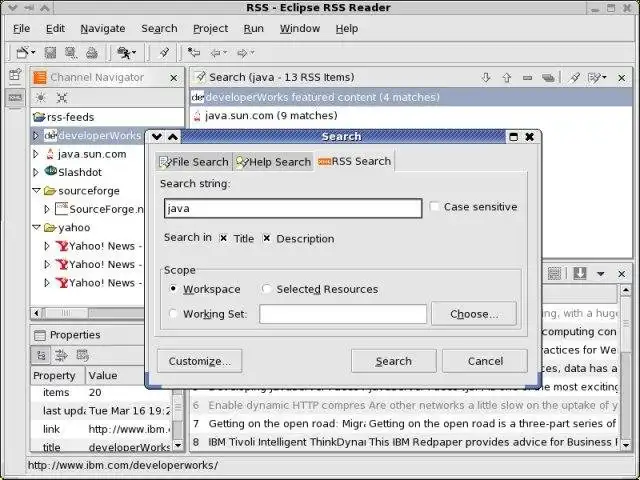This screenshot has width=640, height=480.
Task: Select the RSS perspective sidebar icon
Action: tap(15, 98)
